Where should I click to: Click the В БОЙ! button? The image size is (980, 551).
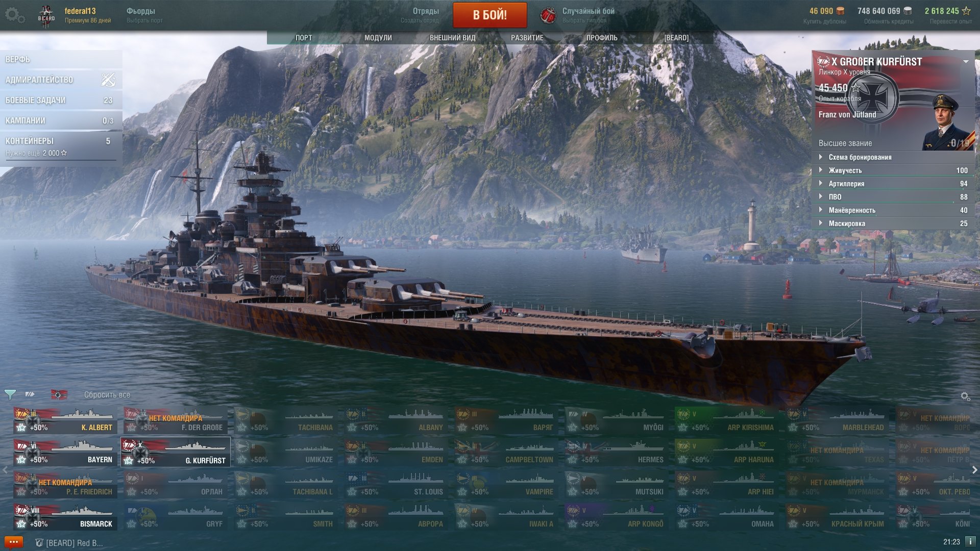click(490, 15)
